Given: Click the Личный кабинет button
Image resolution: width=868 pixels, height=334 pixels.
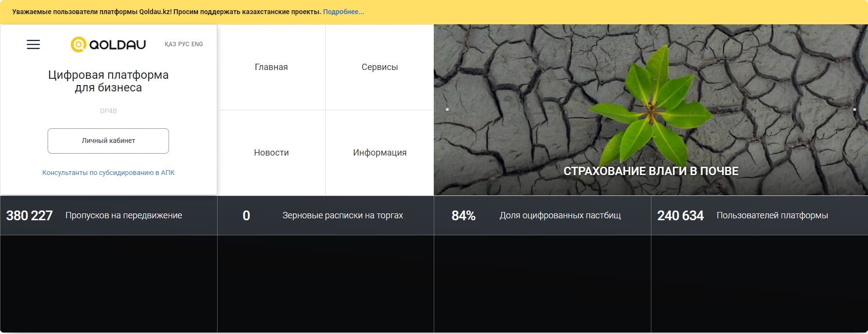Looking at the screenshot, I should (108, 141).
